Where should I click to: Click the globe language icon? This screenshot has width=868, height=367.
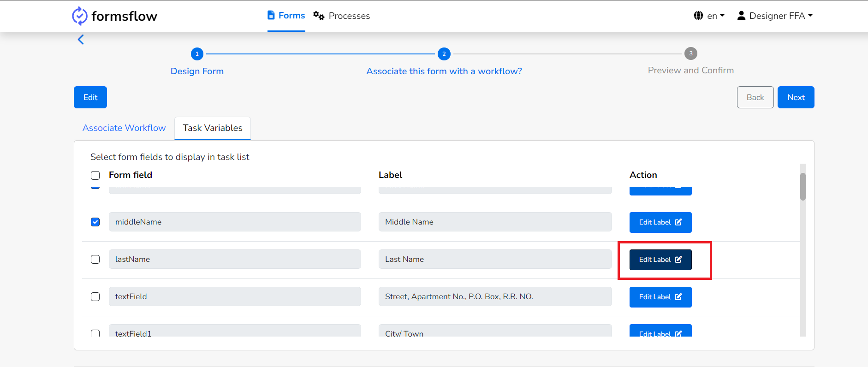click(x=698, y=16)
